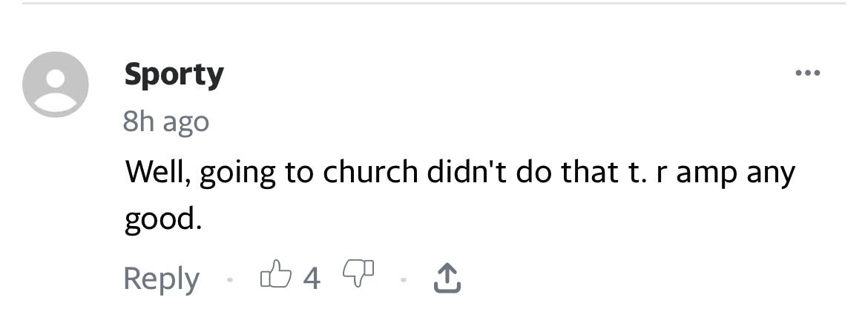This screenshot has height=329, width=868.
Task: Click the dot separator before share icon
Action: [404, 280]
